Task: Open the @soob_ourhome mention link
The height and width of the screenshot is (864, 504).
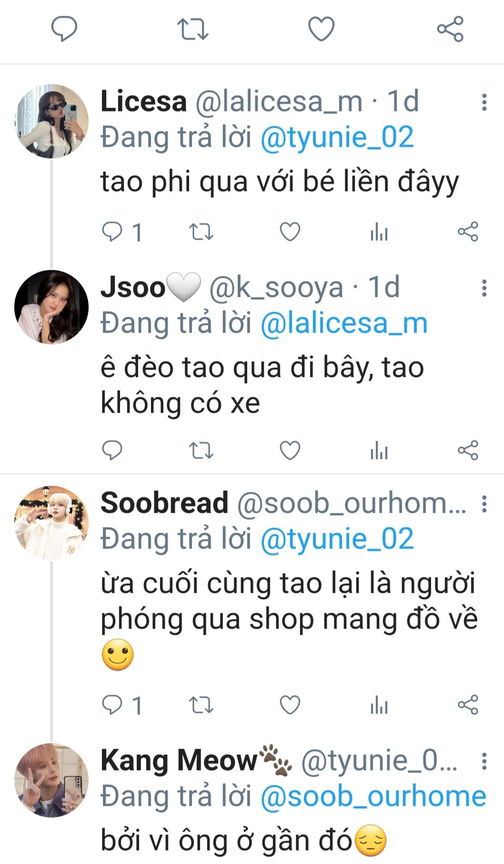Action: pos(373,796)
